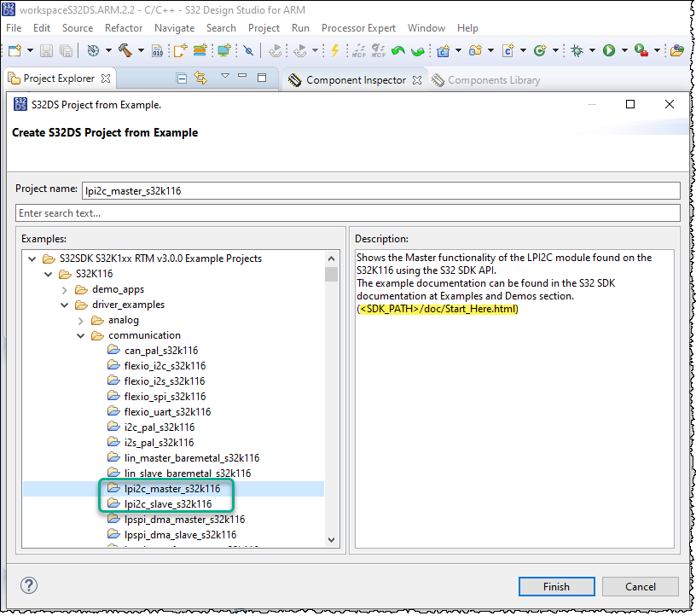
Task: Click Collapse All in Project Explorer
Action: 181,78
